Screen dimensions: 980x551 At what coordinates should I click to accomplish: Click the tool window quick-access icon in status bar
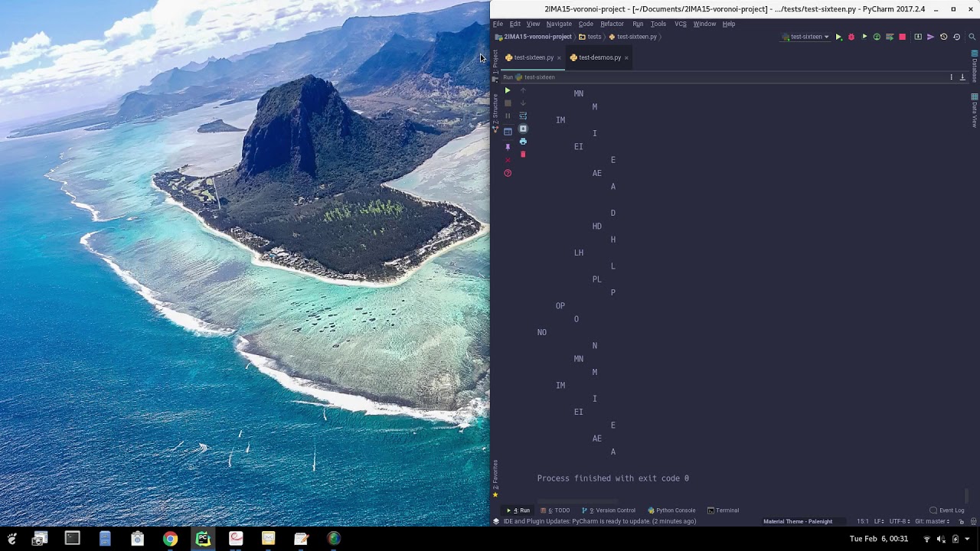(496, 521)
